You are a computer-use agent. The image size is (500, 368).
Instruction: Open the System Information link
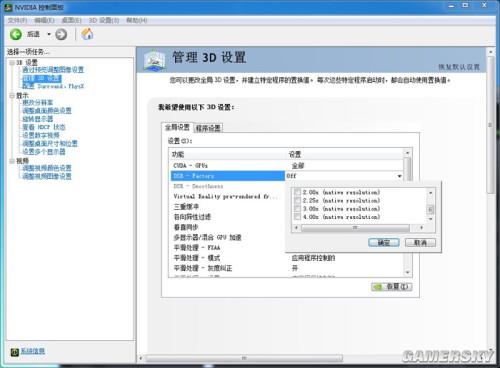[x=32, y=351]
